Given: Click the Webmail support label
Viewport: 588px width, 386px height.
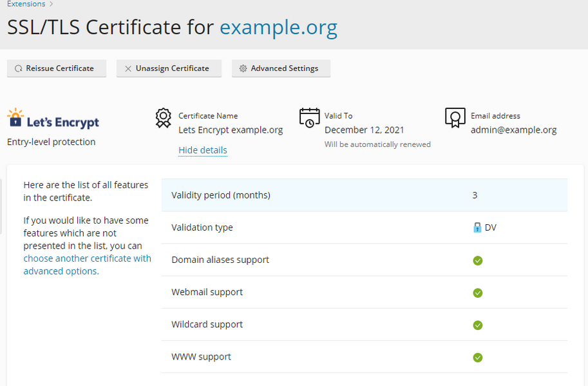Looking at the screenshot, I should point(207,292).
